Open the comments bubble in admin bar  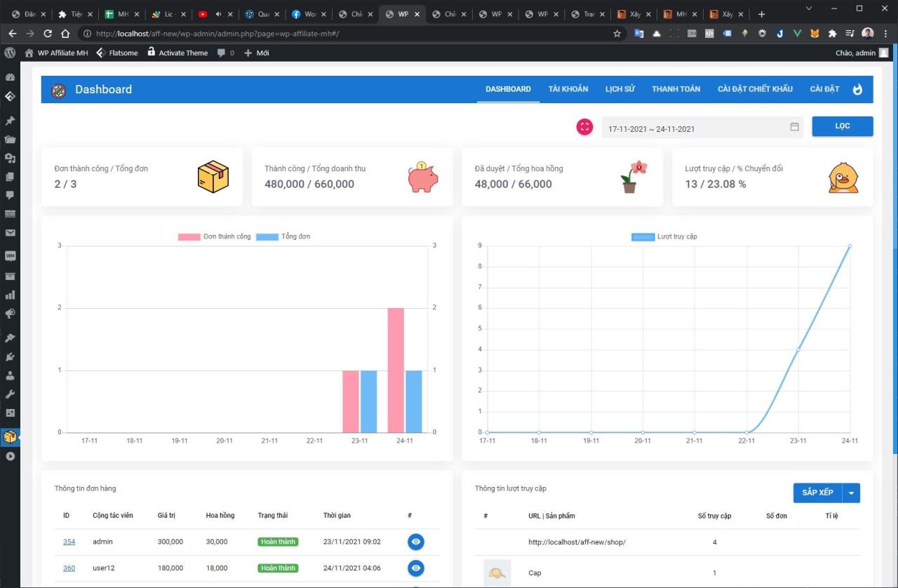pyautogui.click(x=222, y=53)
